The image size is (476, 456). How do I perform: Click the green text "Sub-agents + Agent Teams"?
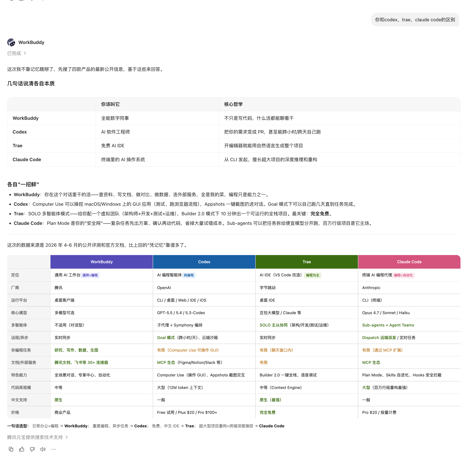(x=388, y=325)
